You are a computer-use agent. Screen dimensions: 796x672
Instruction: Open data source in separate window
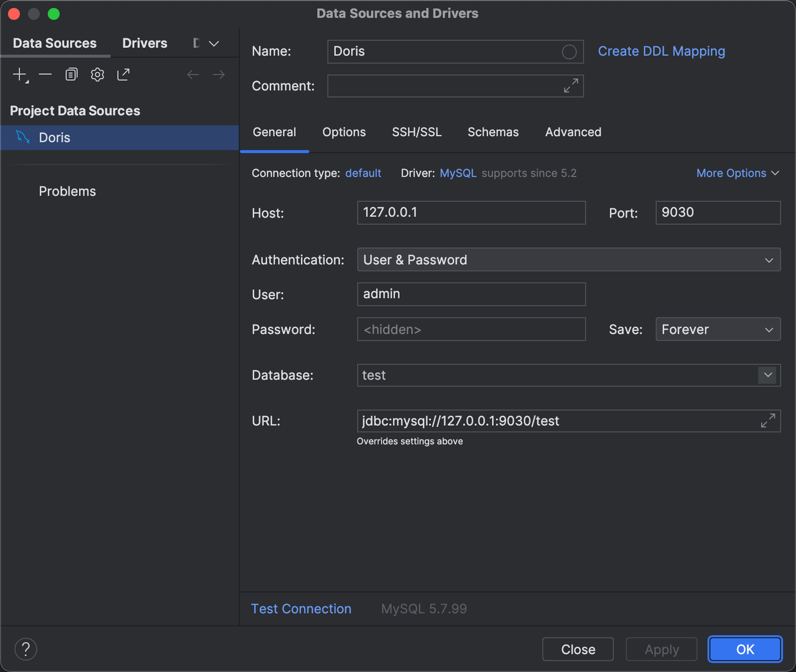pos(123,74)
